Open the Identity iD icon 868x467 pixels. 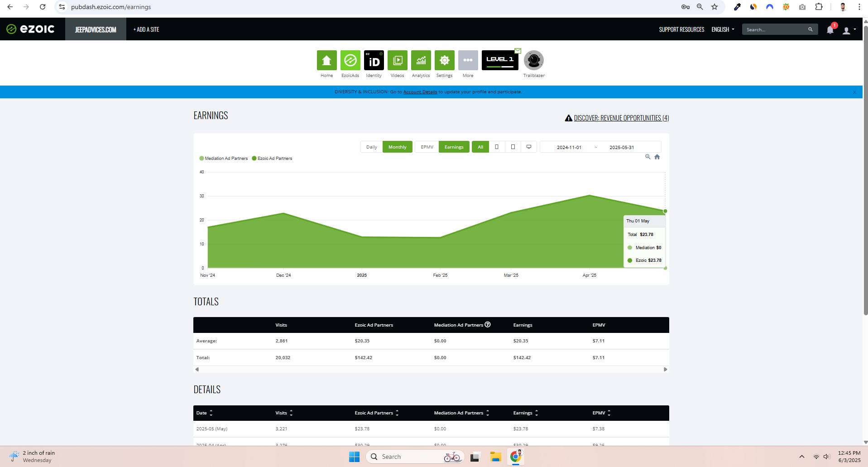point(374,60)
